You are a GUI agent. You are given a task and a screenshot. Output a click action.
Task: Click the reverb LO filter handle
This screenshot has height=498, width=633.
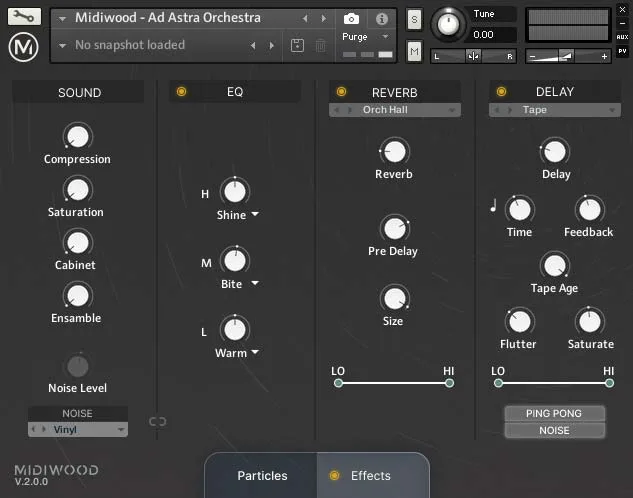click(x=338, y=383)
